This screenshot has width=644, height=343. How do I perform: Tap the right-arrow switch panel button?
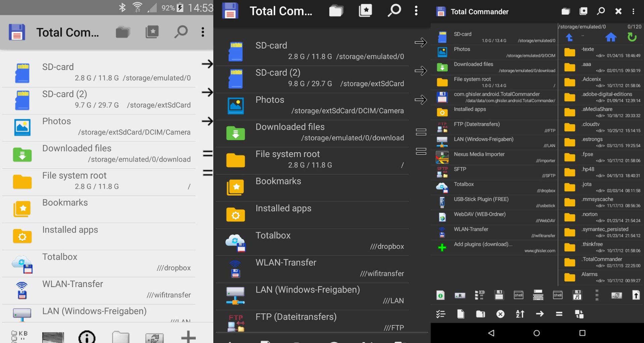pyautogui.click(x=540, y=314)
